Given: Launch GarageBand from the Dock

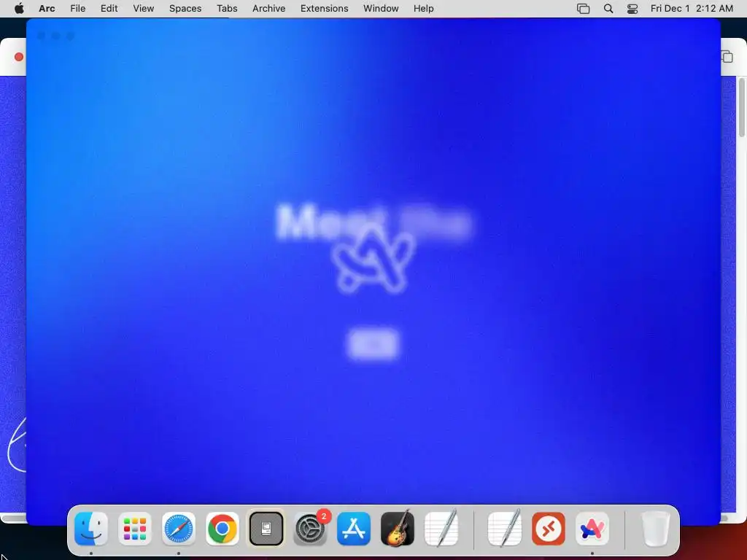Looking at the screenshot, I should [x=398, y=529].
